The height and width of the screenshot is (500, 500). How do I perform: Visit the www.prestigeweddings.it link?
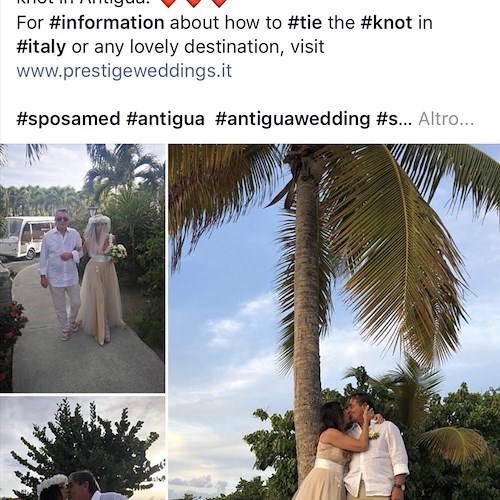(x=124, y=71)
